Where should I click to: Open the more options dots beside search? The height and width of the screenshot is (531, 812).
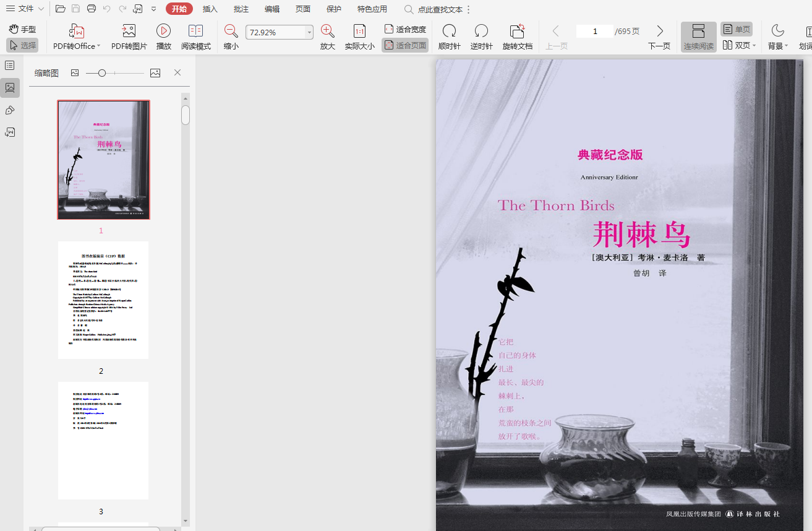(x=468, y=9)
